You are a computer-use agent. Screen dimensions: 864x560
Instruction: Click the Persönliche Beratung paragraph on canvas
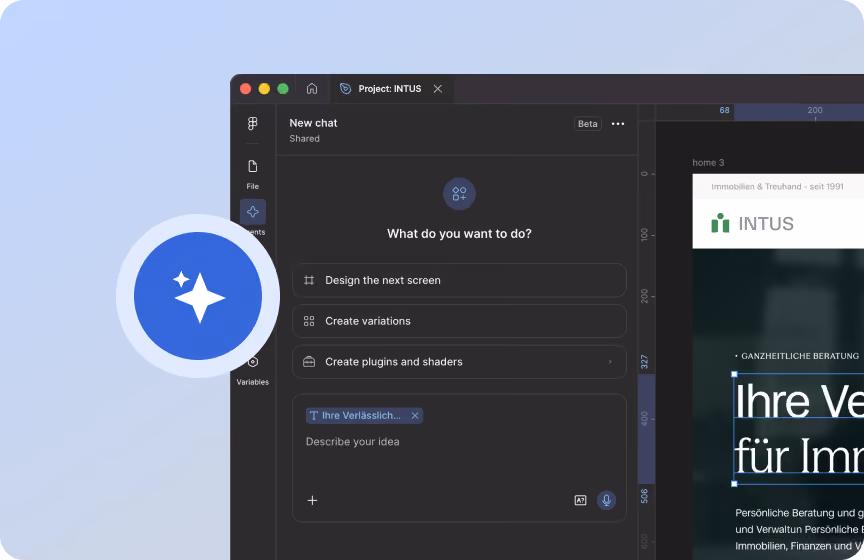[x=799, y=529]
